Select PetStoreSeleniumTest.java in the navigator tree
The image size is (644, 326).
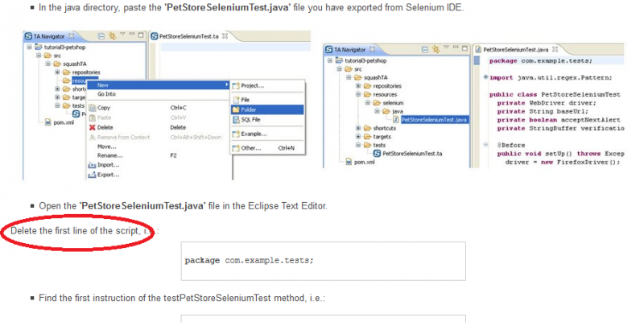tap(433, 119)
